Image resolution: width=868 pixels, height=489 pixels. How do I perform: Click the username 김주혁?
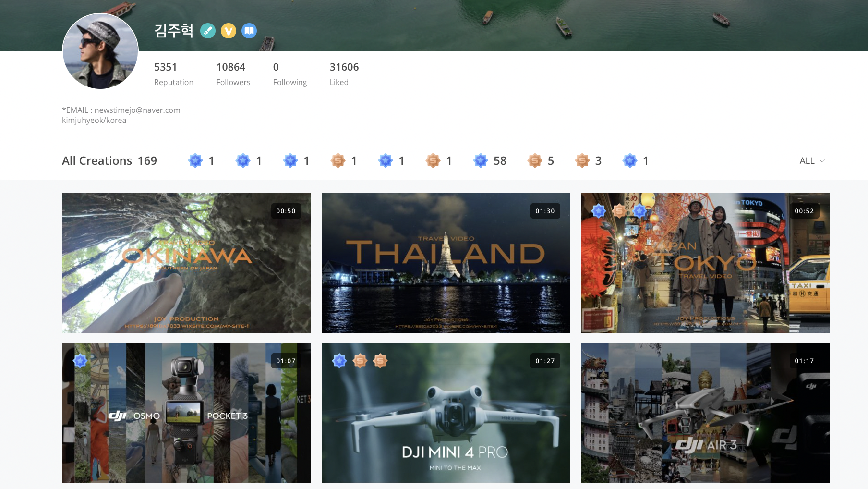pos(173,31)
